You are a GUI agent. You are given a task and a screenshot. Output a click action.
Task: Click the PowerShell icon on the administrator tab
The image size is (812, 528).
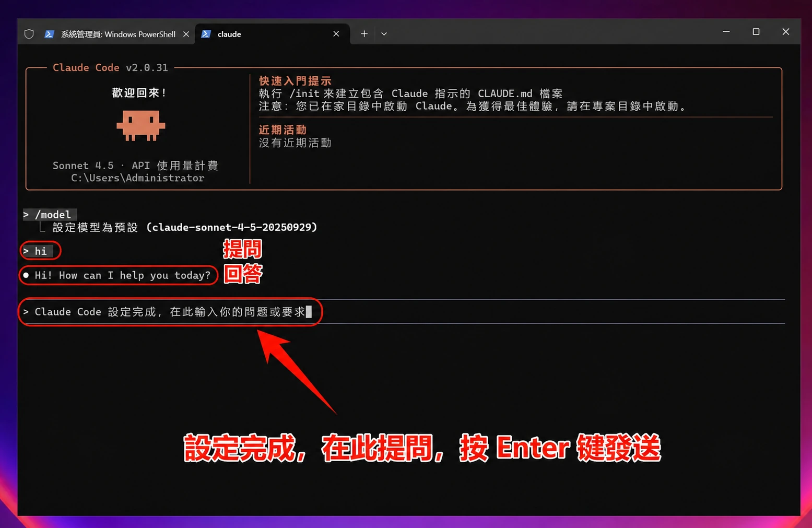(x=50, y=34)
